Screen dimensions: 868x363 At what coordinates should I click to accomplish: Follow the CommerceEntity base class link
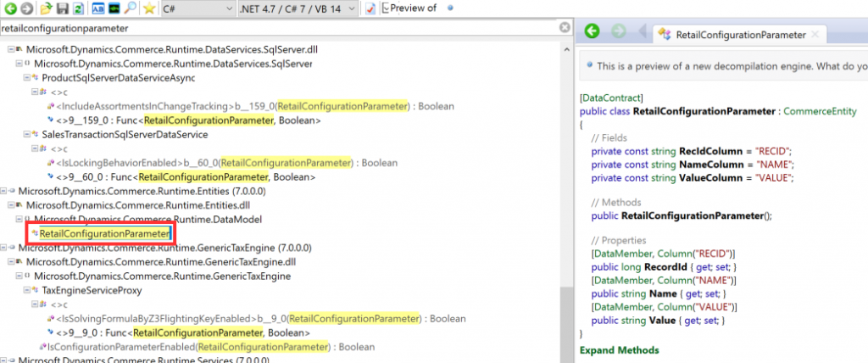pos(821,111)
